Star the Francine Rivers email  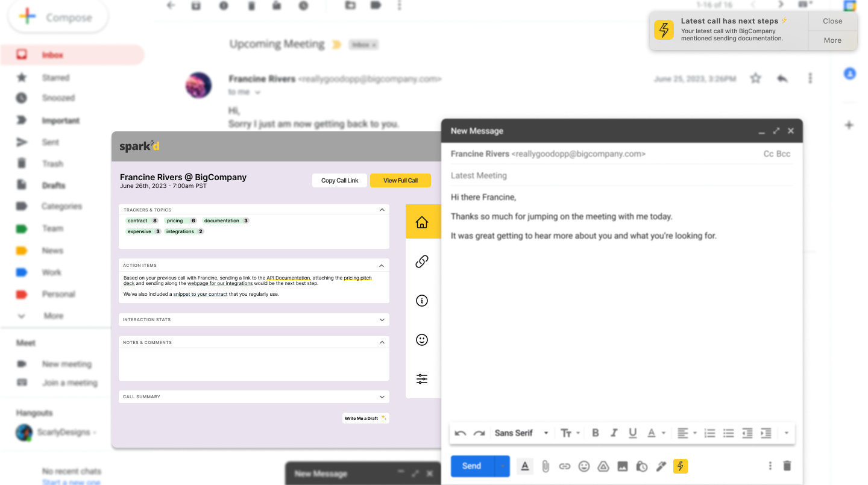pyautogui.click(x=756, y=78)
